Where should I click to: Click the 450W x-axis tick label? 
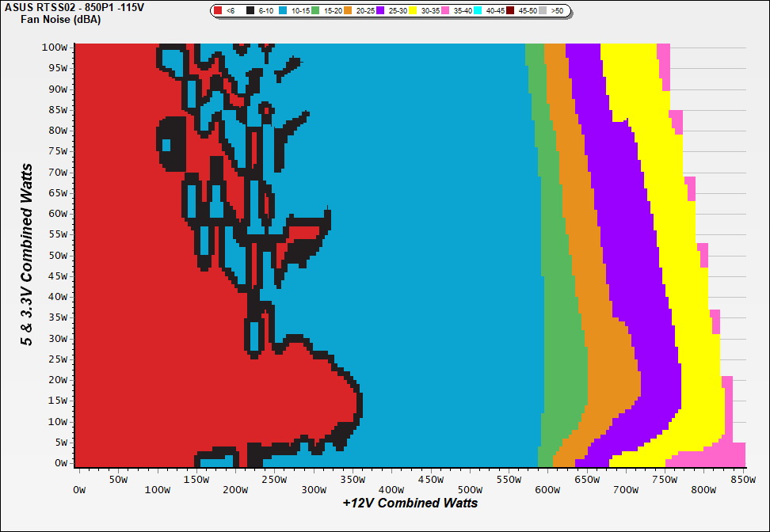(429, 479)
